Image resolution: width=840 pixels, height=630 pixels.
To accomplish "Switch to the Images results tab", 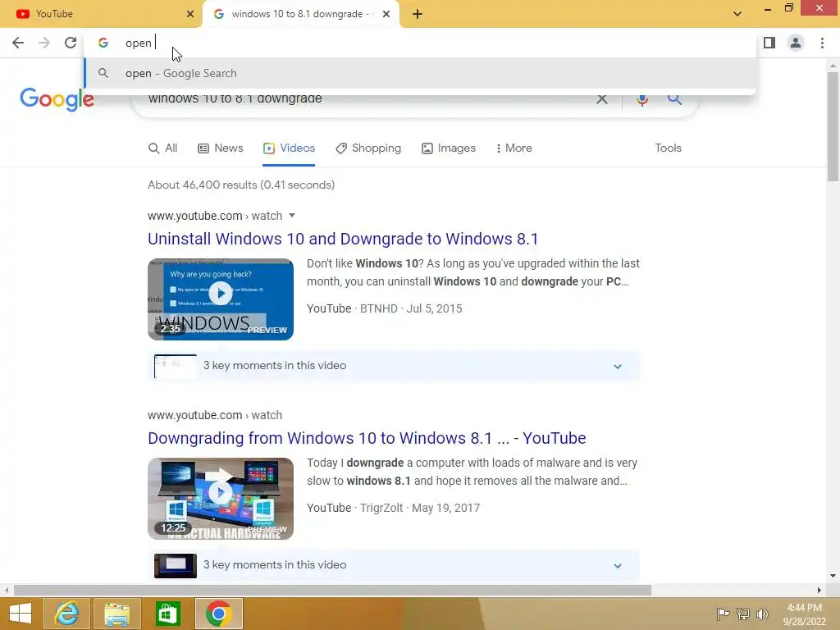I will coord(449,148).
